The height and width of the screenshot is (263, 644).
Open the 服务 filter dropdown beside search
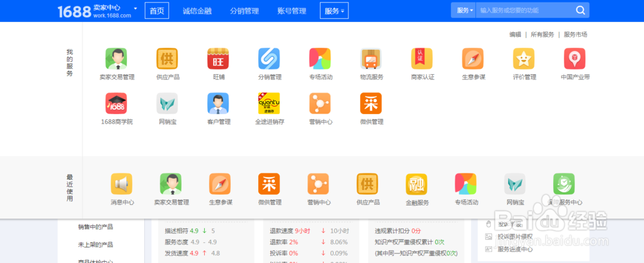pyautogui.click(x=463, y=10)
